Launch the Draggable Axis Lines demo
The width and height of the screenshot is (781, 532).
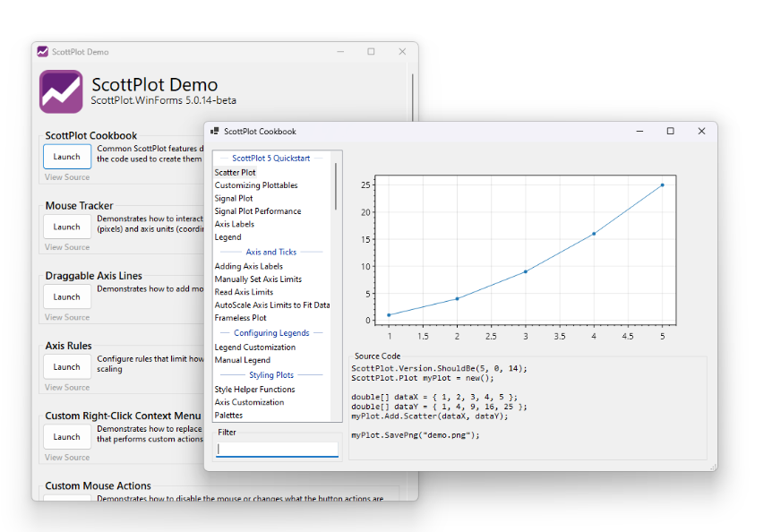point(67,296)
